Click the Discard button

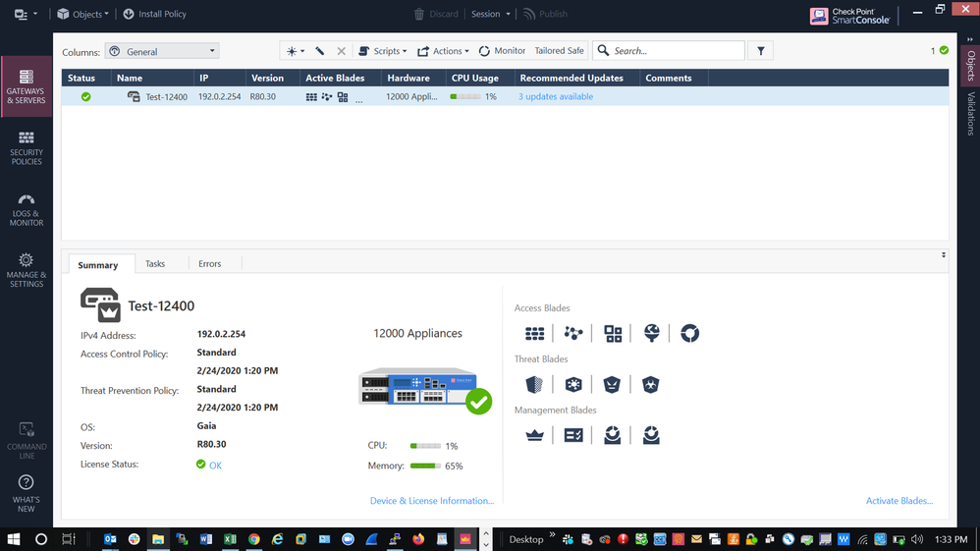point(436,14)
